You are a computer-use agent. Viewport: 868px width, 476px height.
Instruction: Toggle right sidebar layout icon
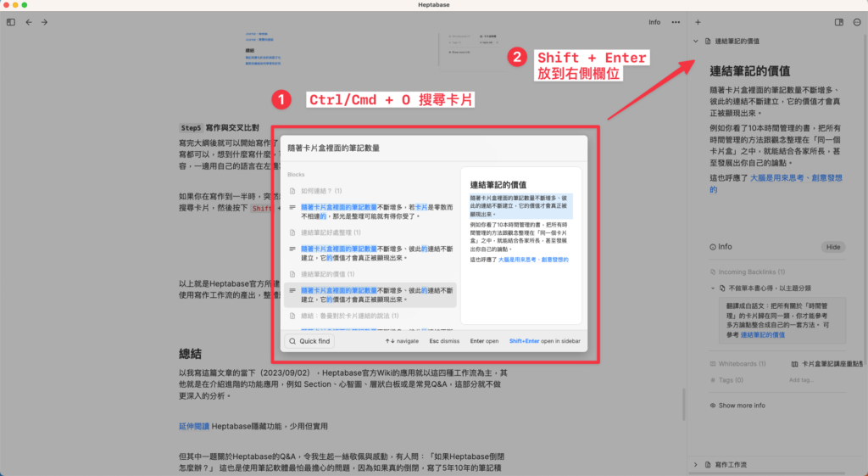(839, 22)
